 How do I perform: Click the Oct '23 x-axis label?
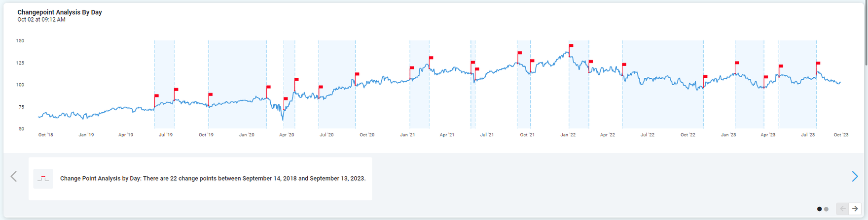pyautogui.click(x=841, y=135)
